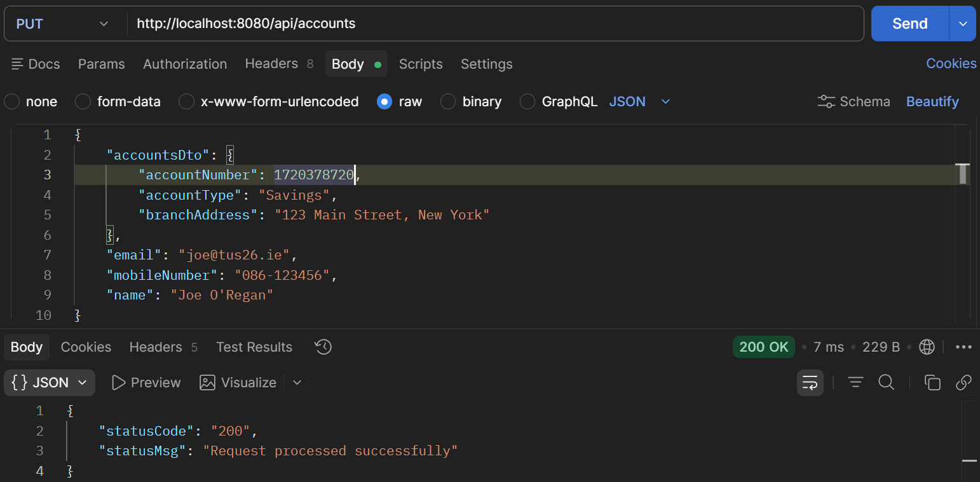980x482 pixels.
Task: Click response statusCode value "200"
Action: click(x=231, y=431)
